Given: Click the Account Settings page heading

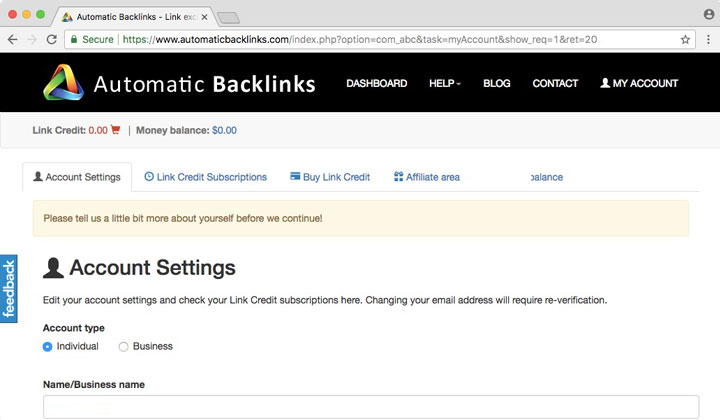Looking at the screenshot, I should [152, 268].
